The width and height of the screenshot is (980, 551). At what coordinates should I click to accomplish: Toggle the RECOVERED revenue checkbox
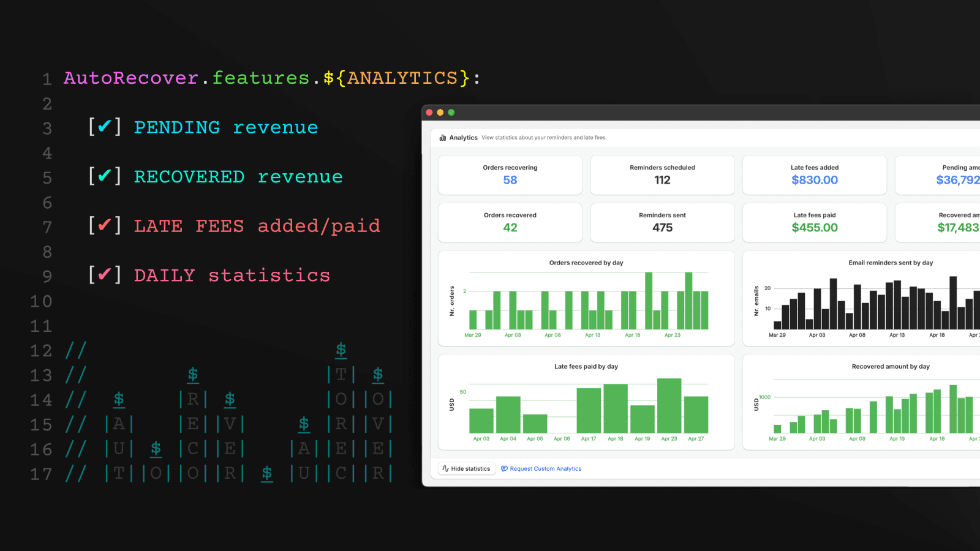click(105, 176)
